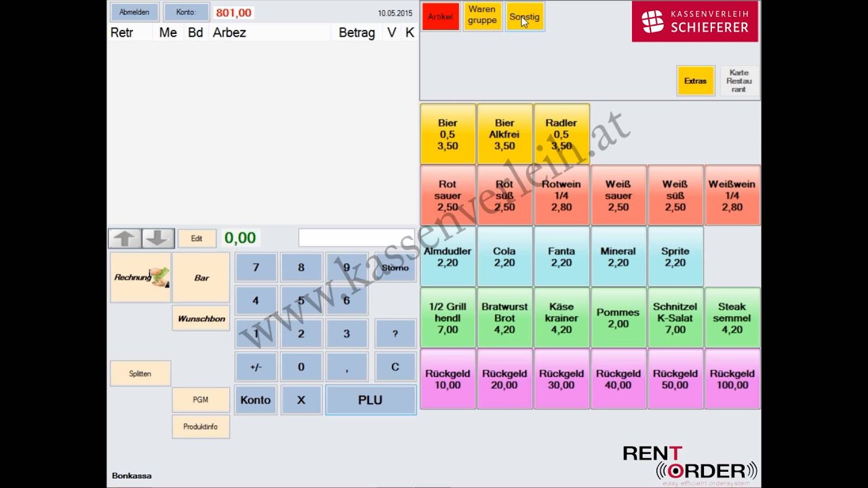Viewport: 868px width, 488px height.
Task: Add Schnitzel K-Salat 7,00
Action: [675, 318]
